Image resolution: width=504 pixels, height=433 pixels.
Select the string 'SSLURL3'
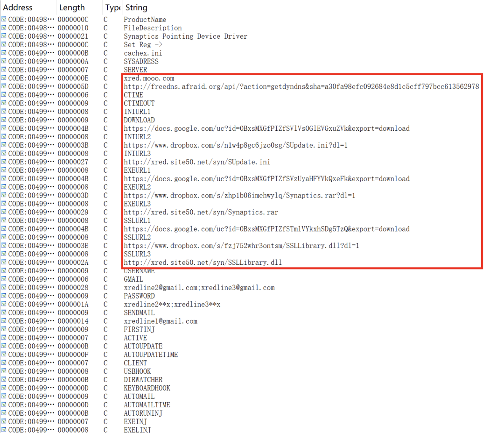(137, 254)
